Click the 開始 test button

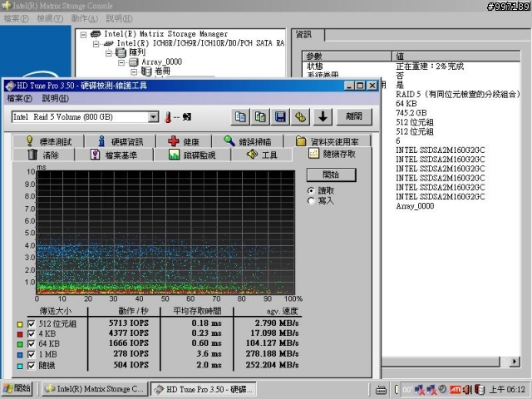coord(331,175)
